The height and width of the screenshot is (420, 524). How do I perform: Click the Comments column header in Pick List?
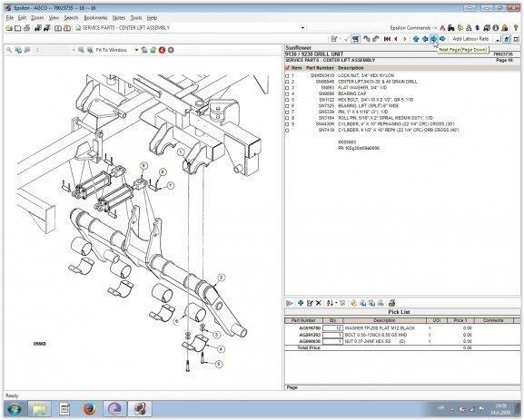(493, 320)
